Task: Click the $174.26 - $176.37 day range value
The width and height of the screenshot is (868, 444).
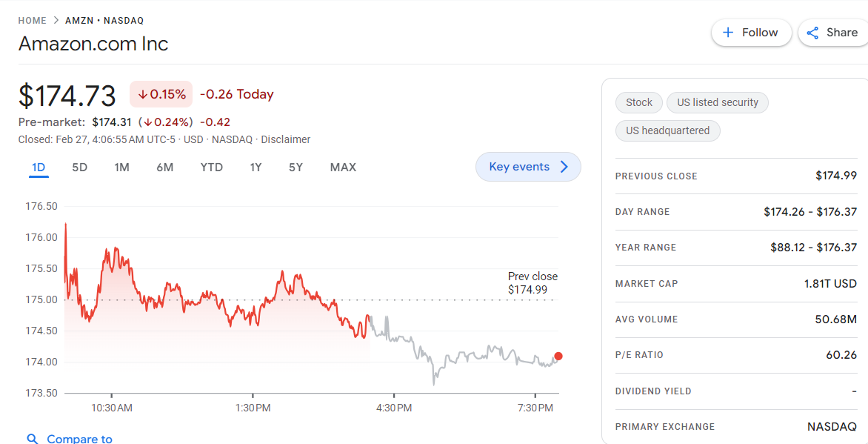Action: (810, 212)
